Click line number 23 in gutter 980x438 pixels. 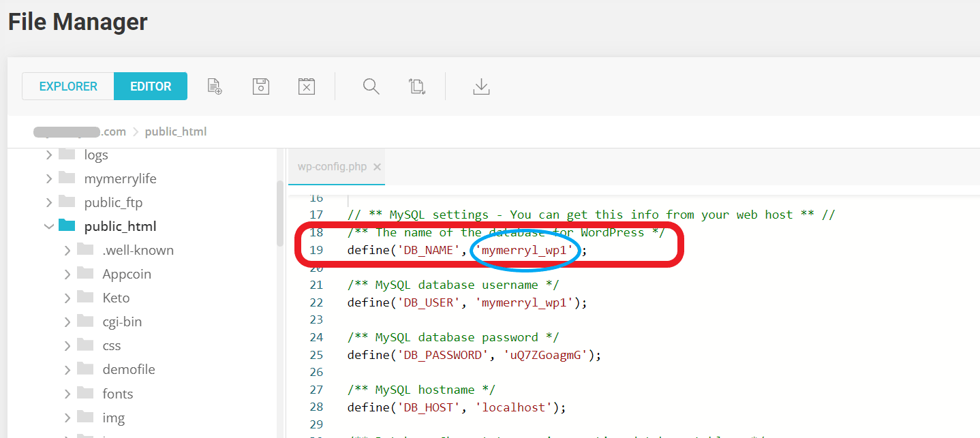pos(316,320)
